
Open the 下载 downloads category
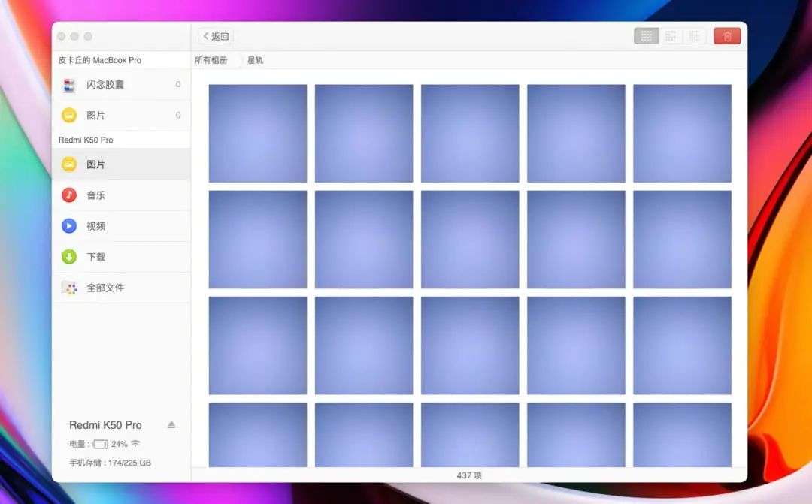click(95, 257)
